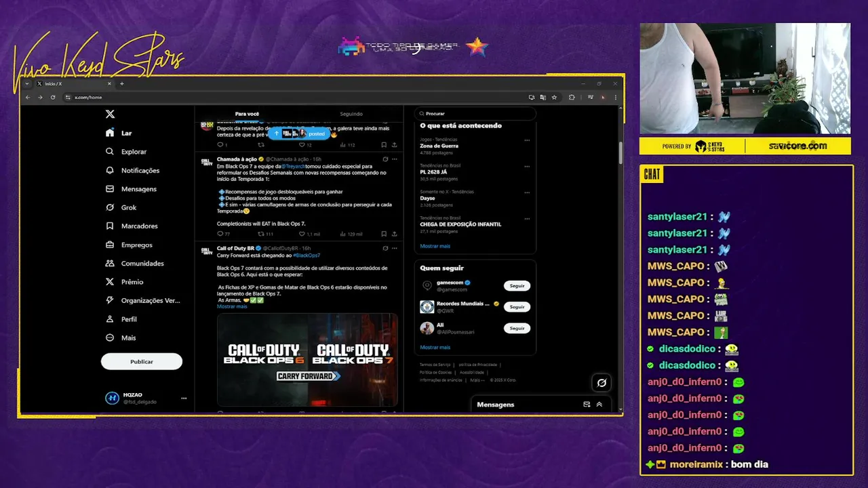Open Mais menu in sidebar
Image resolution: width=868 pixels, height=488 pixels.
click(x=121, y=338)
